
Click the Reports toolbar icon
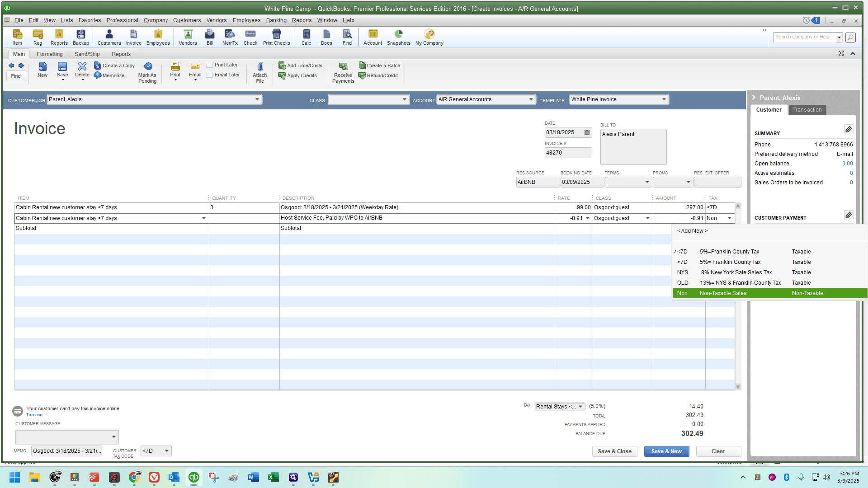(59, 37)
